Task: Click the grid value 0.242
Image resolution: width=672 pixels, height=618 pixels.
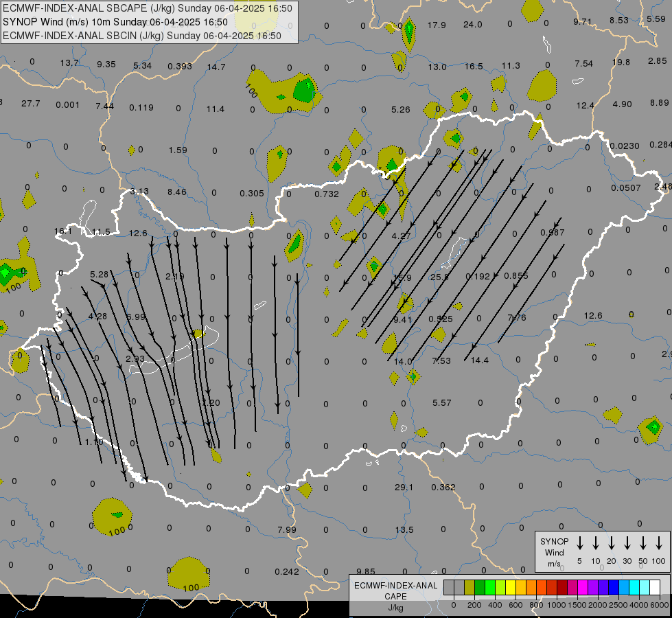Action: pos(287,572)
